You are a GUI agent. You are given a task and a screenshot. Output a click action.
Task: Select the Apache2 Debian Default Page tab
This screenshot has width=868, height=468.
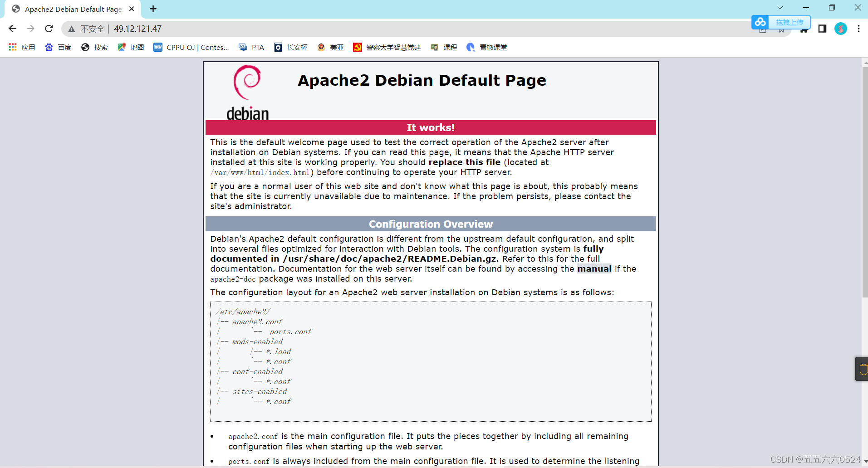pyautogui.click(x=73, y=9)
